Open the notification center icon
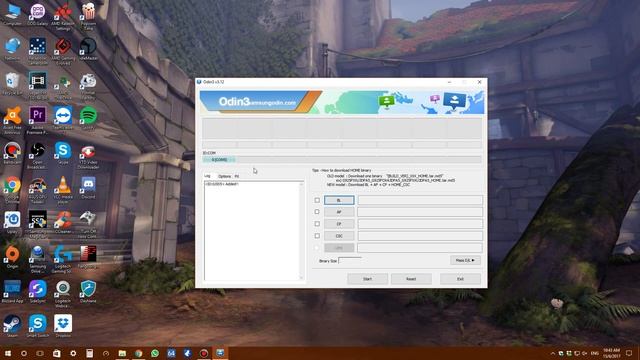The height and width of the screenshot is (360, 640). click(629, 353)
